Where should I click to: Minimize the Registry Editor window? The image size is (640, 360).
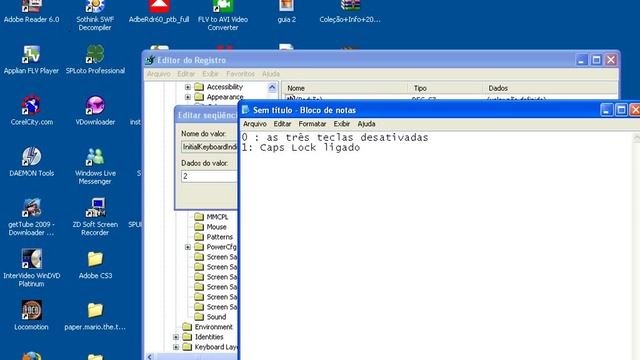tap(582, 60)
